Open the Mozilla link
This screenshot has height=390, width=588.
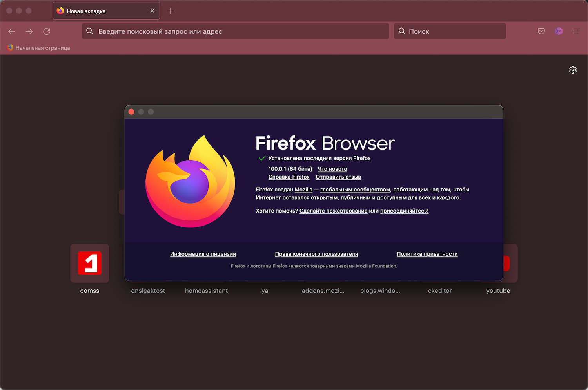coord(303,190)
